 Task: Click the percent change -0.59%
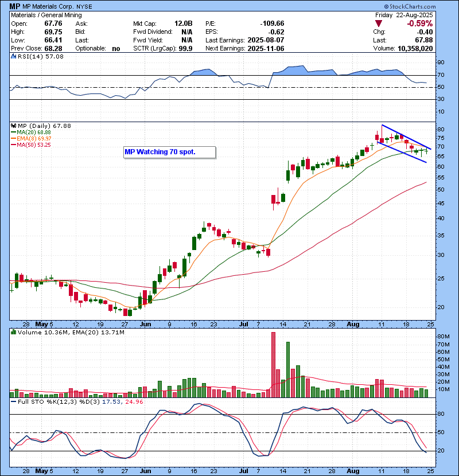coord(420,24)
